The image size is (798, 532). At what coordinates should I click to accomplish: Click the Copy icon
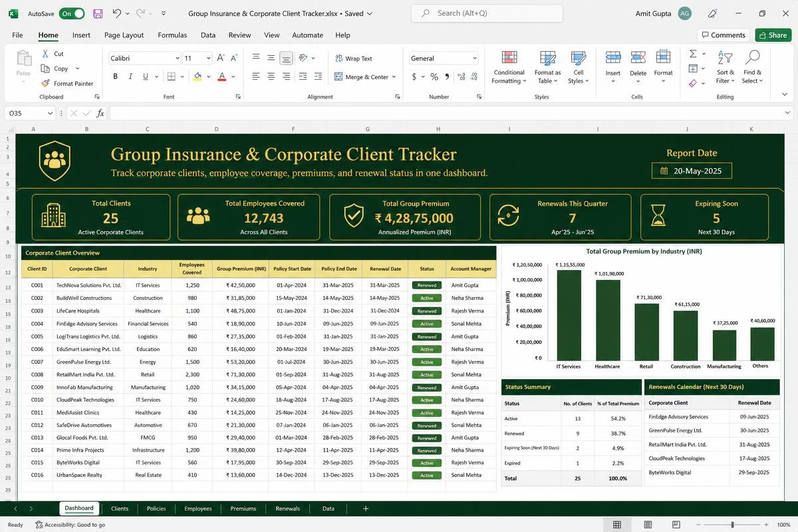45,68
